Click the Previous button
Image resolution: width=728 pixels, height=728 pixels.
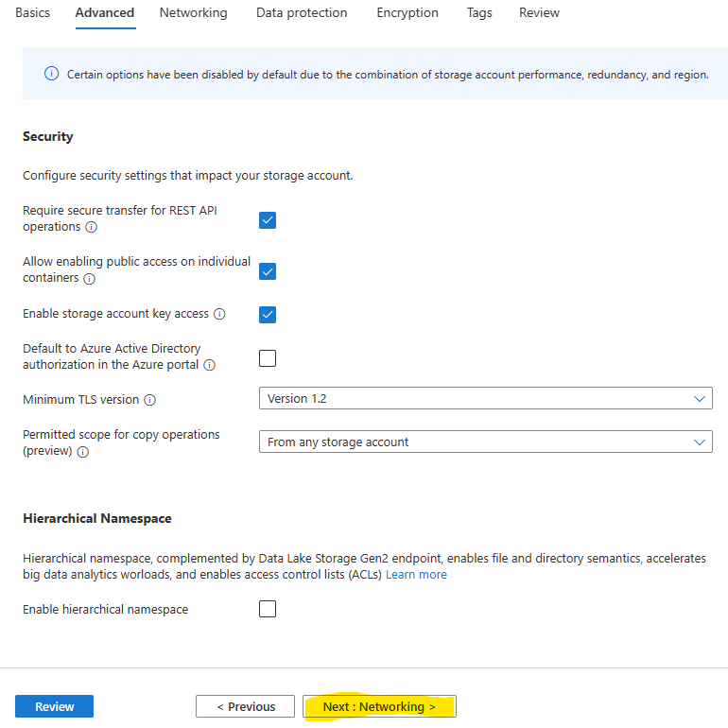pyautogui.click(x=245, y=706)
